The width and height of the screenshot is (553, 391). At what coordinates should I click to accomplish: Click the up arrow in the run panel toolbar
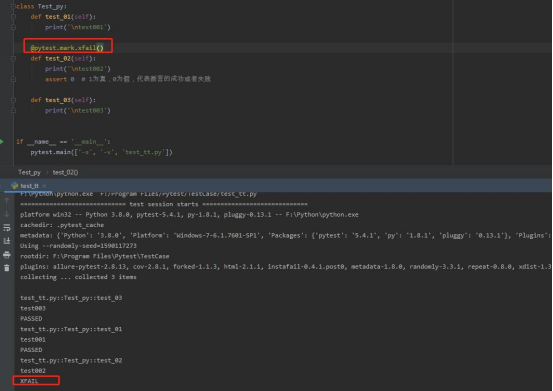(7, 201)
